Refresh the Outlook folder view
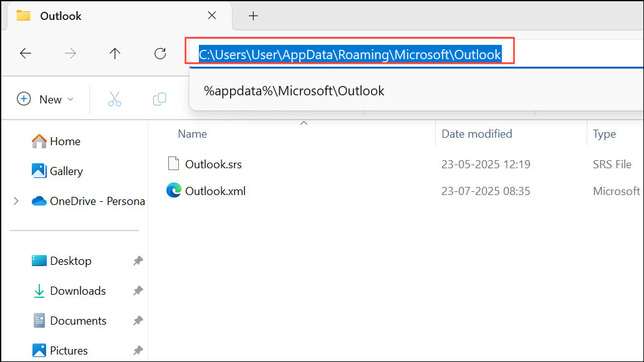Image resolution: width=644 pixels, height=362 pixels. (x=160, y=54)
